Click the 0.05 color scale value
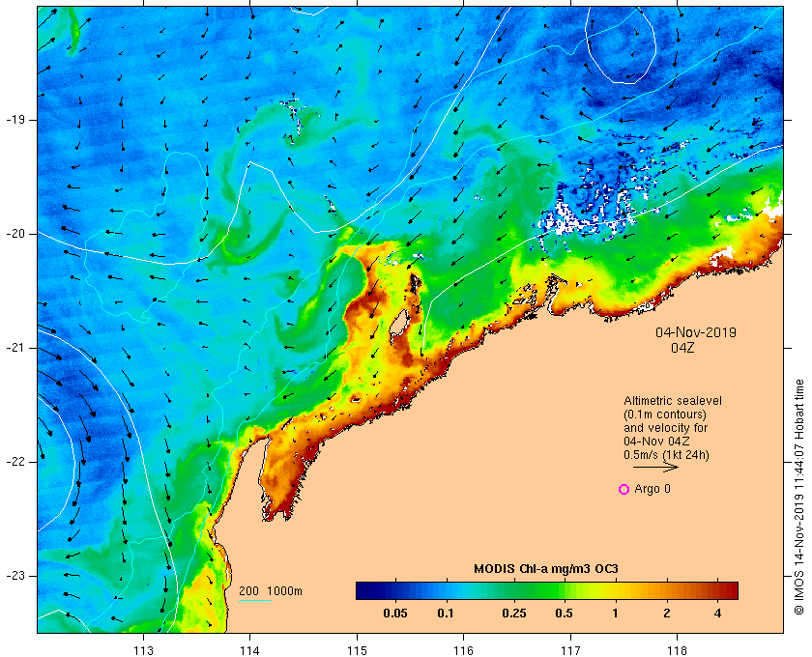Image resolution: width=812 pixels, height=657 pixels. coord(394,614)
